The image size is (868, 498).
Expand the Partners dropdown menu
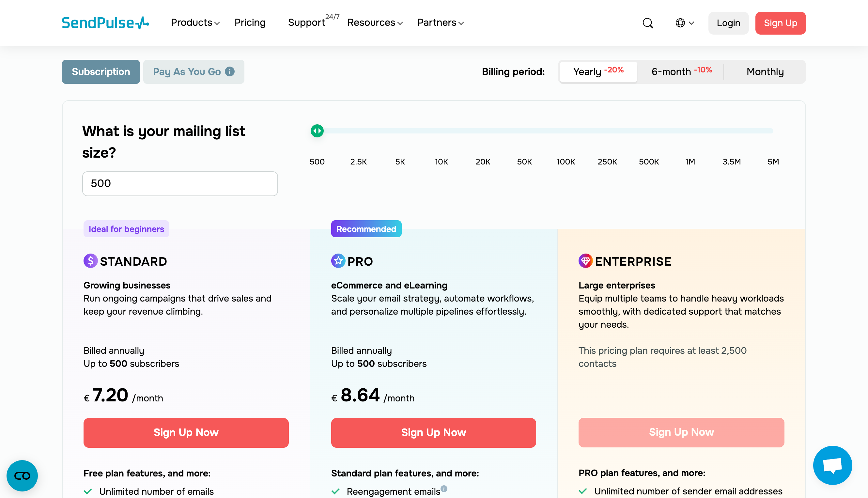441,23
